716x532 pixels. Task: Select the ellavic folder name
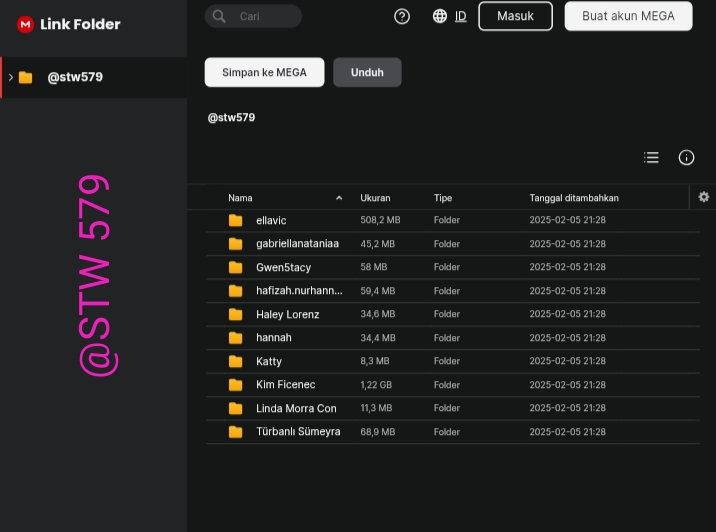271,221
